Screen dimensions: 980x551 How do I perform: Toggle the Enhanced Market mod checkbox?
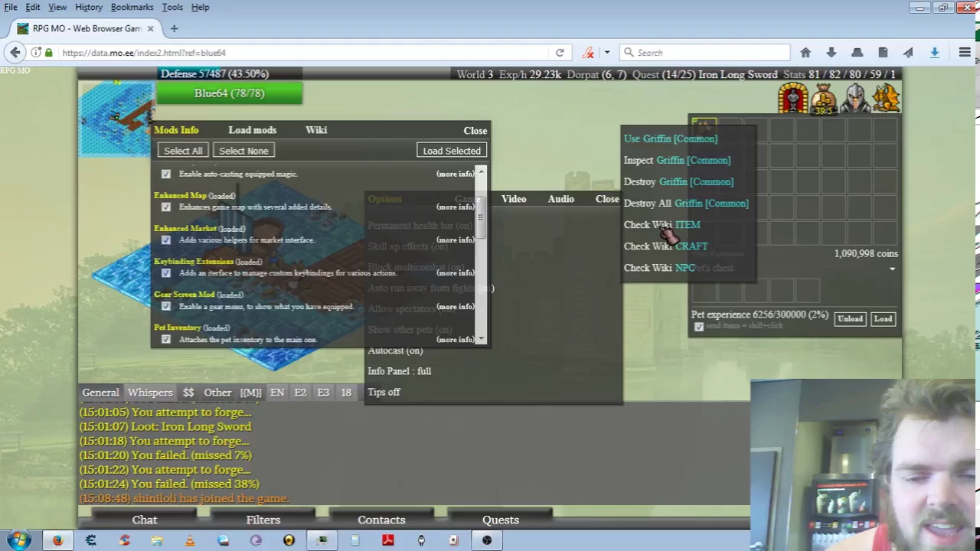[166, 240]
